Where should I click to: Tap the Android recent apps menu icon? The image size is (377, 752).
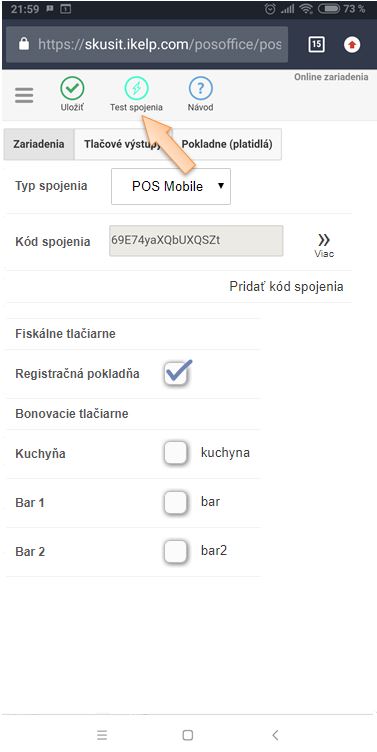click(x=102, y=735)
